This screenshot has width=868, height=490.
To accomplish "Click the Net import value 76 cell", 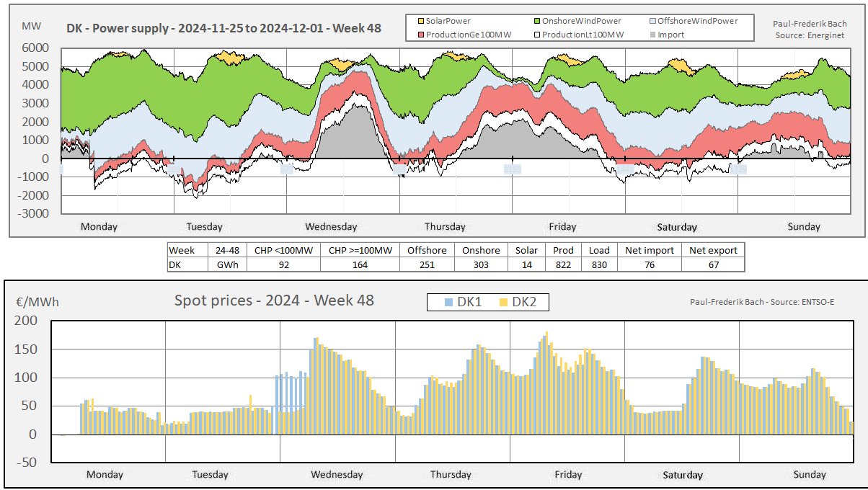I will click(650, 264).
